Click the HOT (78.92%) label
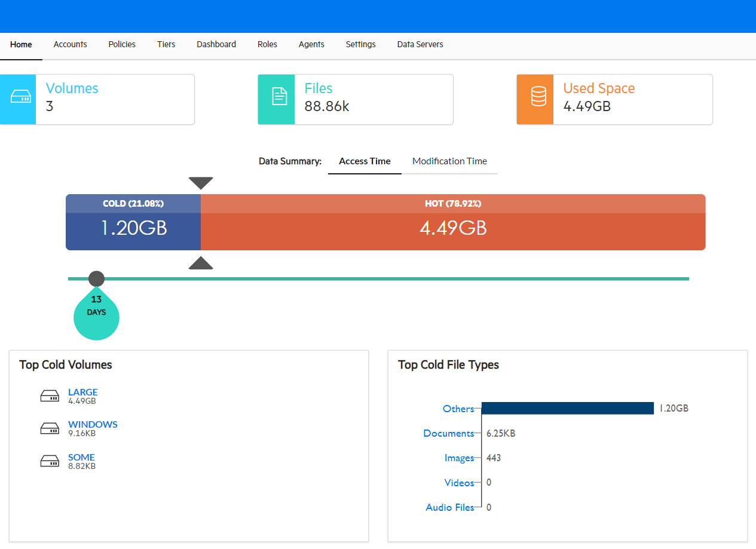The image size is (756, 549). pyautogui.click(x=453, y=204)
